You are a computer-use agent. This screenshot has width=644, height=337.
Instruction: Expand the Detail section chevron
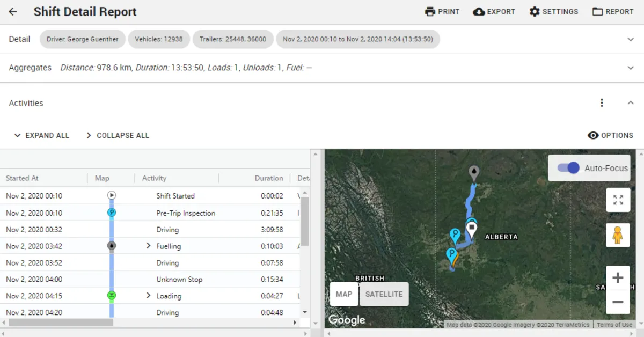tap(631, 39)
